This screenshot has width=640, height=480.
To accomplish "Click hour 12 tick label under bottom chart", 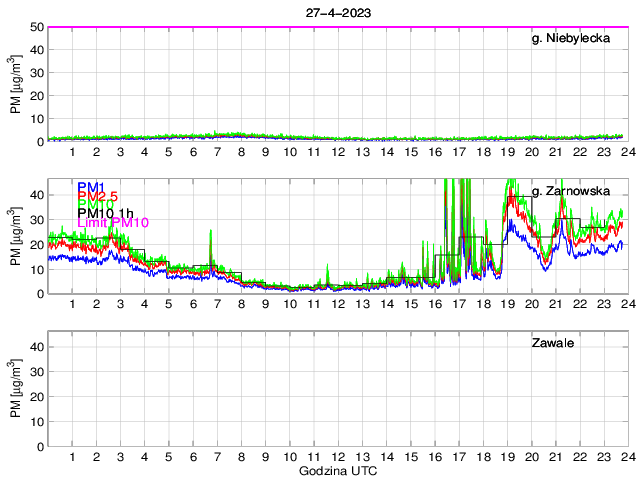I will click(338, 457).
